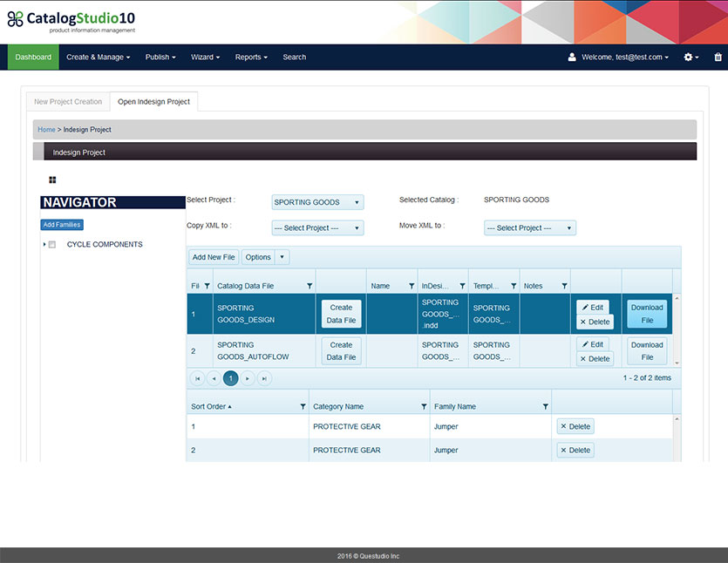The width and height of the screenshot is (728, 563).
Task: Open filter for Category Name column
Action: [x=424, y=407]
